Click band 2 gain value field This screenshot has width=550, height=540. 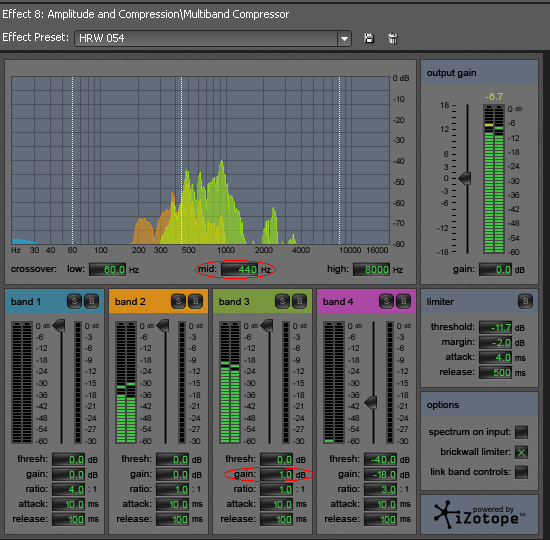click(x=173, y=474)
